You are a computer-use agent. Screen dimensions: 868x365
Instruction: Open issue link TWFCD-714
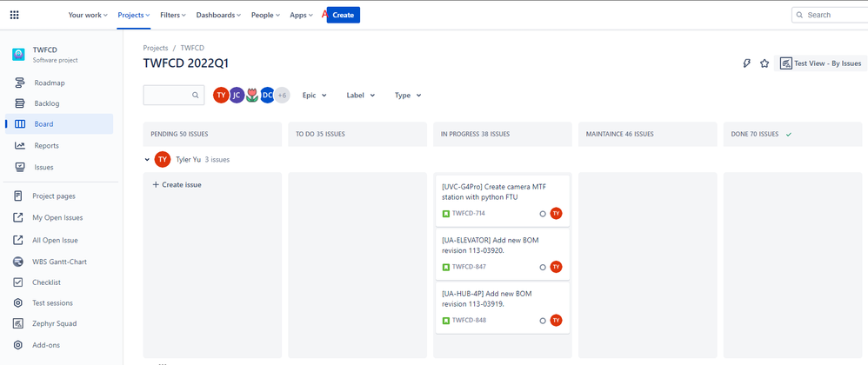(468, 214)
